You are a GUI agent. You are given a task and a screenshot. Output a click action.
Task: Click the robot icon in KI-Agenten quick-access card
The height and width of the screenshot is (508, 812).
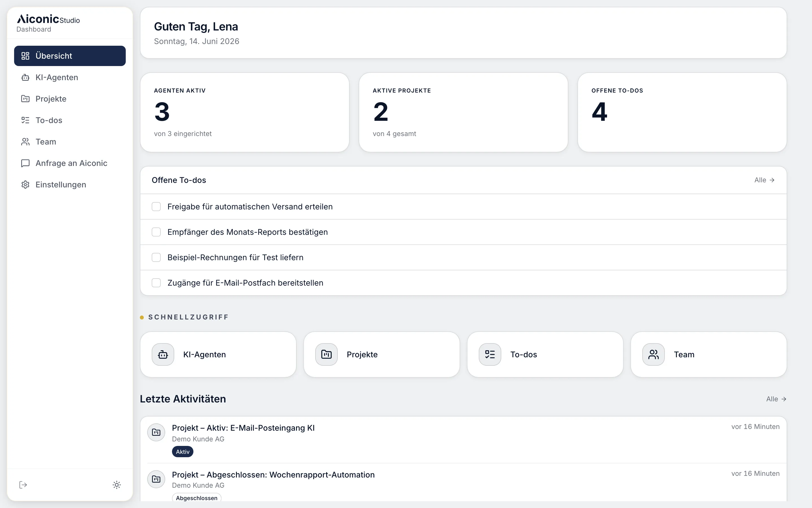pyautogui.click(x=163, y=354)
